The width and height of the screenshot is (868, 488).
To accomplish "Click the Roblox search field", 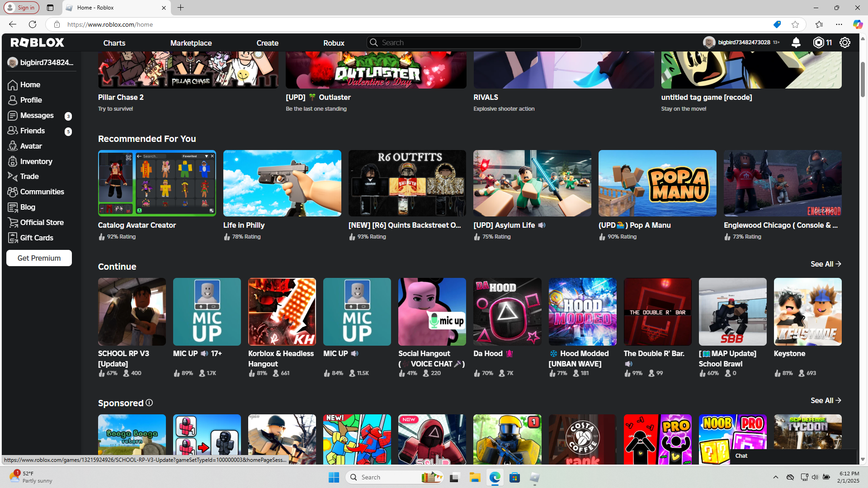I will click(x=474, y=42).
